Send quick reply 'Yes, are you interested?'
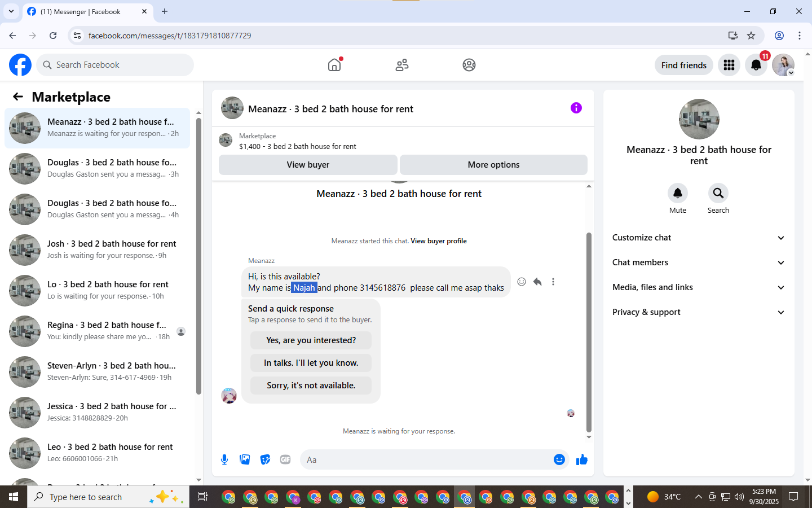Viewport: 812px width, 508px height. tap(311, 340)
